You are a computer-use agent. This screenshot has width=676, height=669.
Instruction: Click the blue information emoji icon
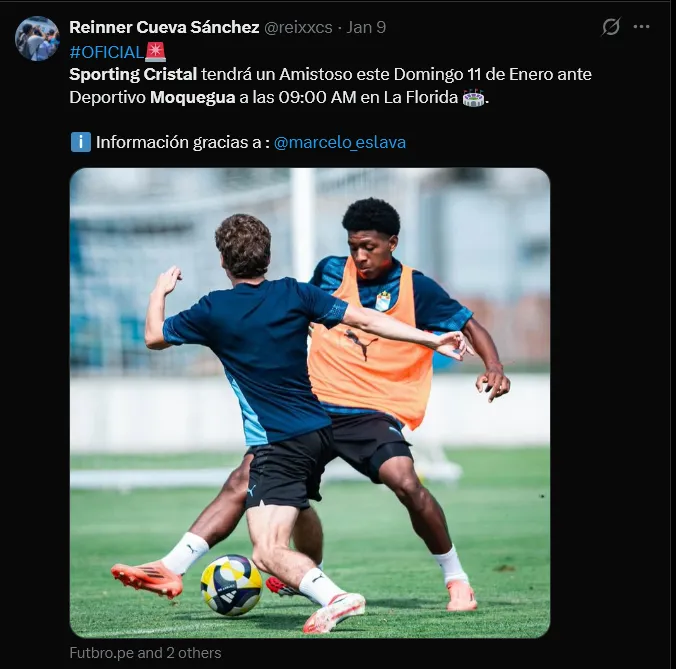(x=81, y=142)
